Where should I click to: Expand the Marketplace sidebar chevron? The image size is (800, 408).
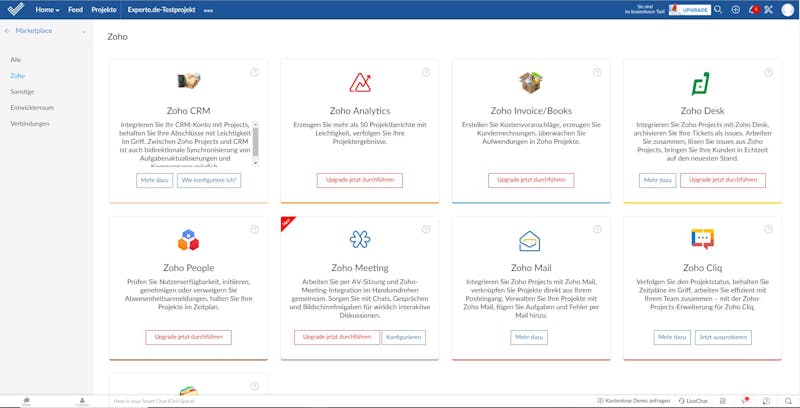pyautogui.click(x=84, y=32)
